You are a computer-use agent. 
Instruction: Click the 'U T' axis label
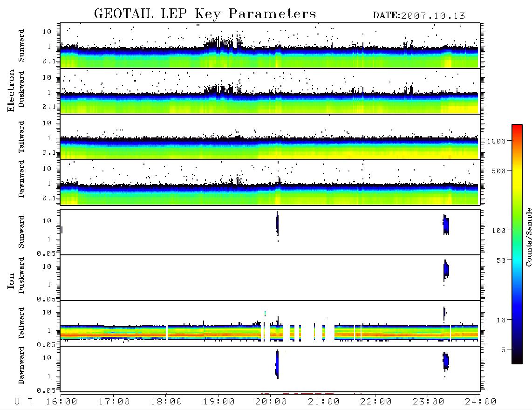tap(23, 402)
